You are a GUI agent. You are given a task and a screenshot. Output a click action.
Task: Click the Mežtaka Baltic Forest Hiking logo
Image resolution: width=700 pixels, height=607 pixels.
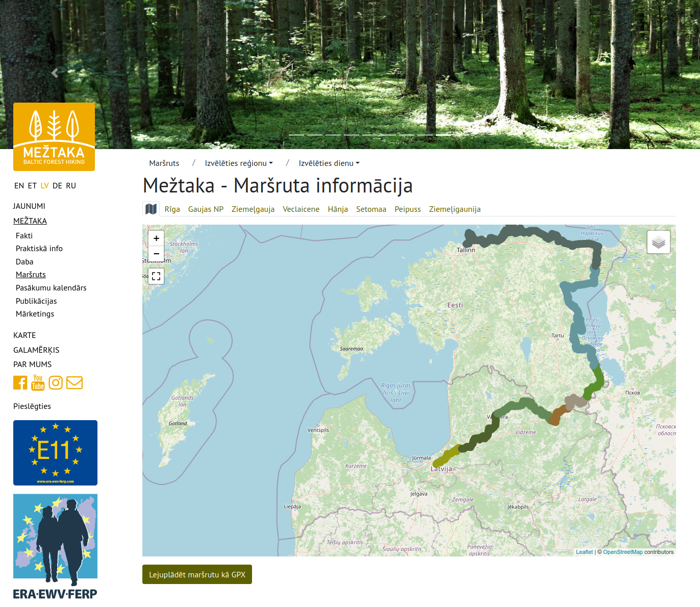pyautogui.click(x=54, y=137)
